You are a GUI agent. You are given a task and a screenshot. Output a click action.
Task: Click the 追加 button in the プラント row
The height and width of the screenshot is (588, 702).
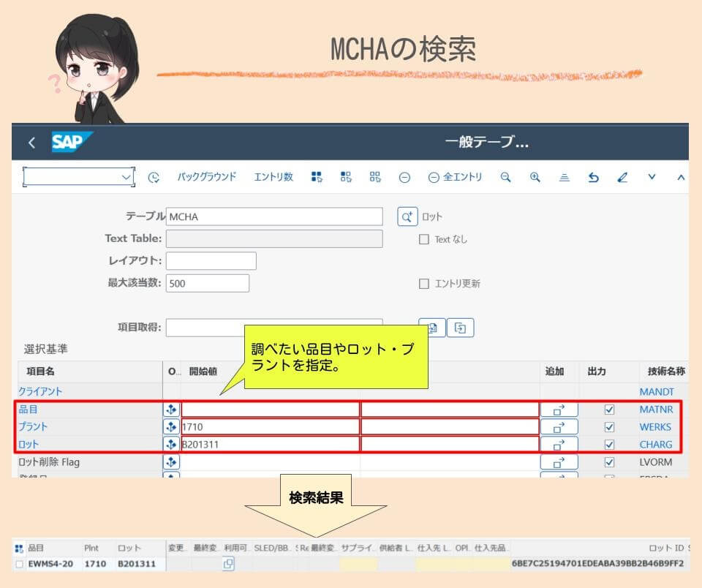coord(560,426)
